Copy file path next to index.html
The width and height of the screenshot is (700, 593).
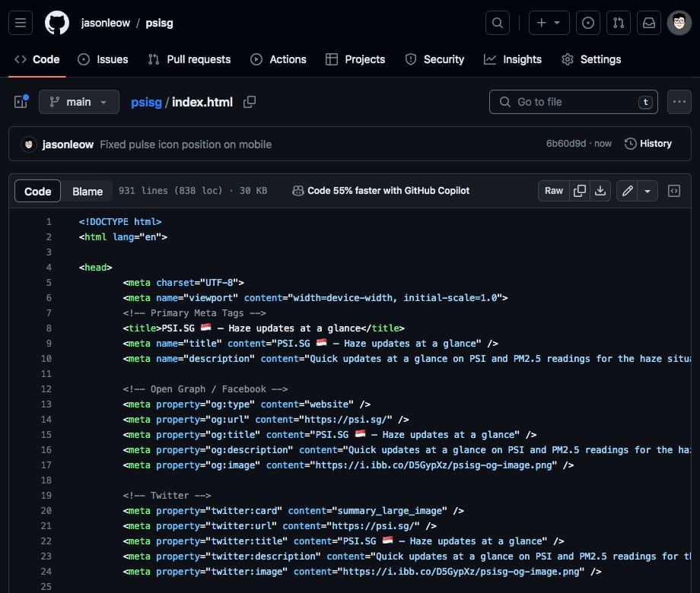coord(250,102)
